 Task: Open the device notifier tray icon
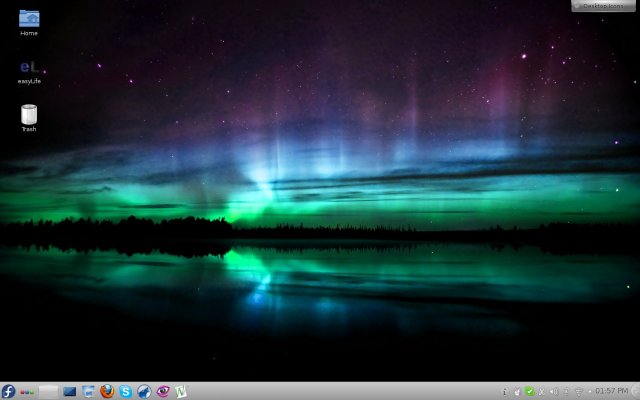[x=566, y=392]
